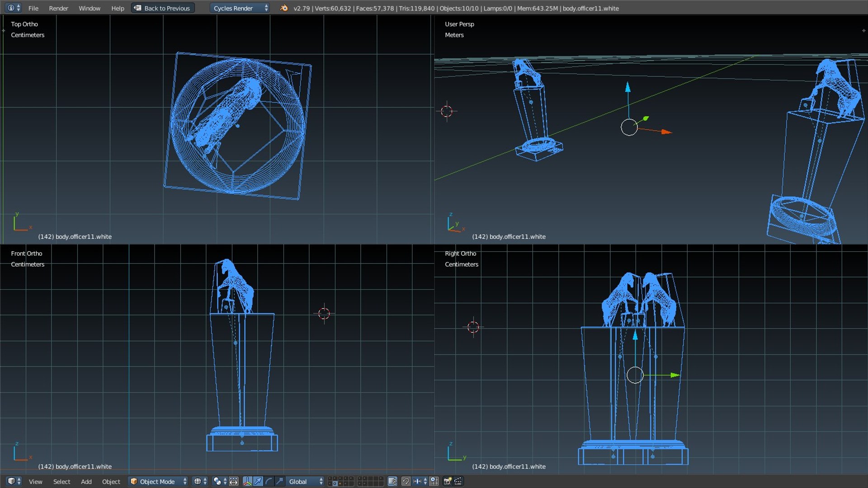Open the Window menu

pos(90,8)
